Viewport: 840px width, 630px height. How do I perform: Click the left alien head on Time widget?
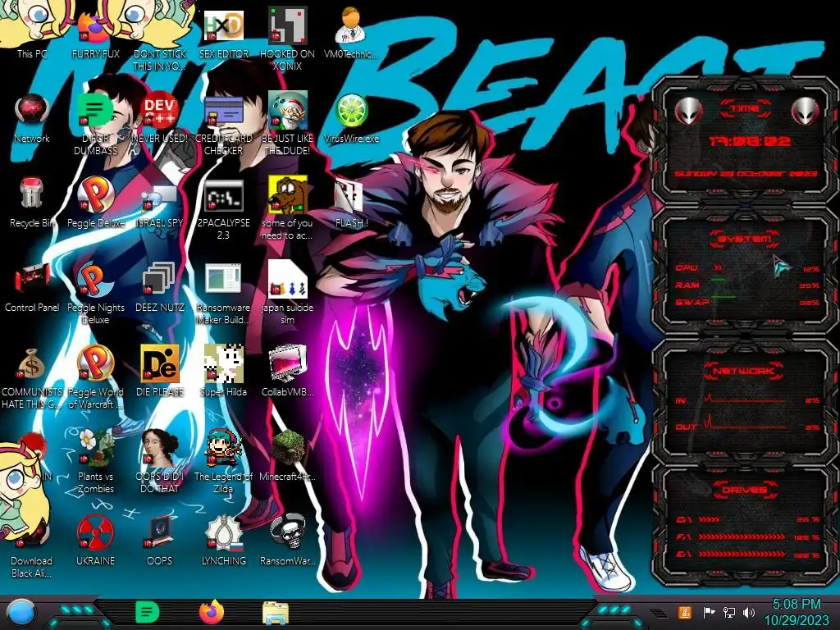point(688,111)
